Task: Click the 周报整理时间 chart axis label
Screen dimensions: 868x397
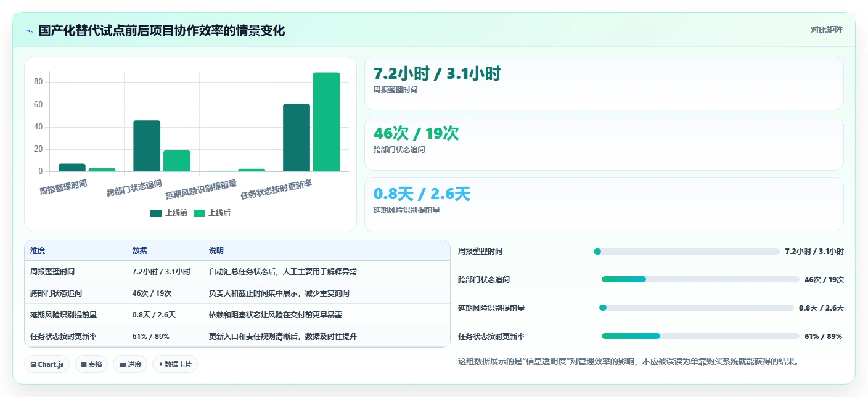Action: [63, 187]
